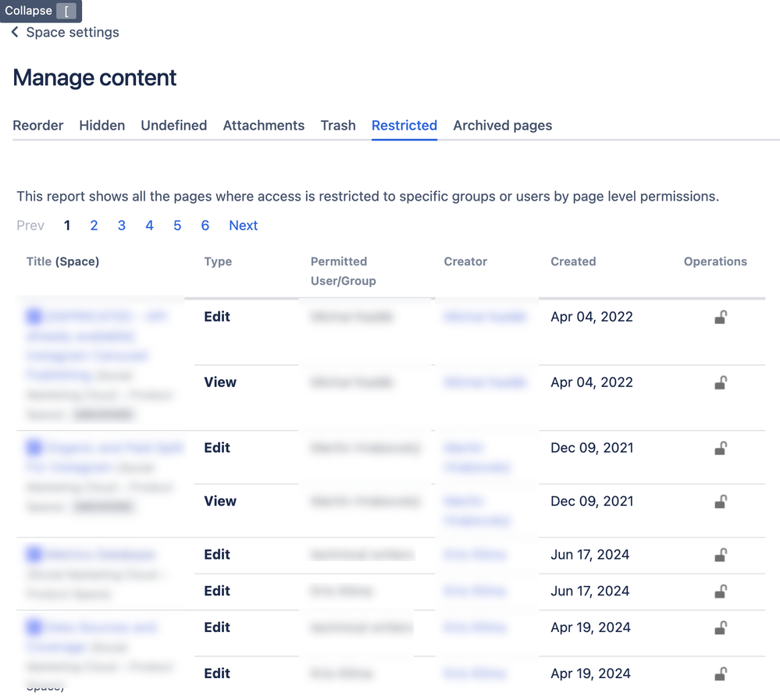The height and width of the screenshot is (700, 780).
Task: Click unlock icon on second Jun 17, 2024 row
Action: tap(721, 592)
